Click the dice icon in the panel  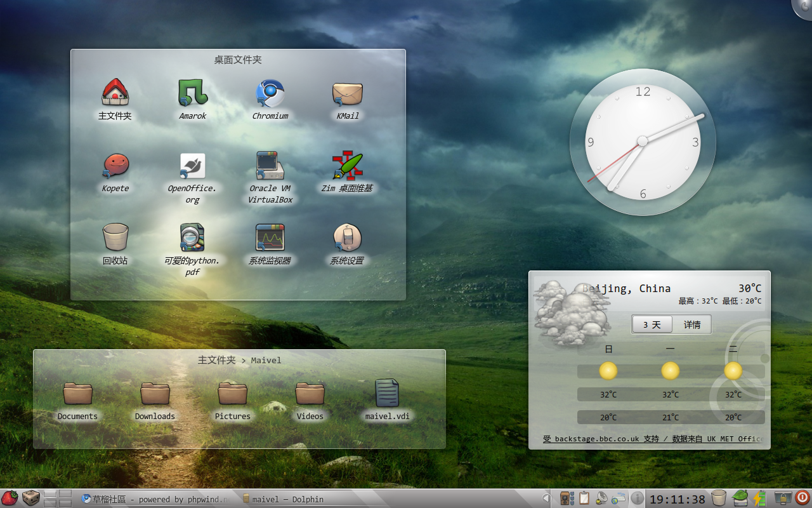[30, 498]
